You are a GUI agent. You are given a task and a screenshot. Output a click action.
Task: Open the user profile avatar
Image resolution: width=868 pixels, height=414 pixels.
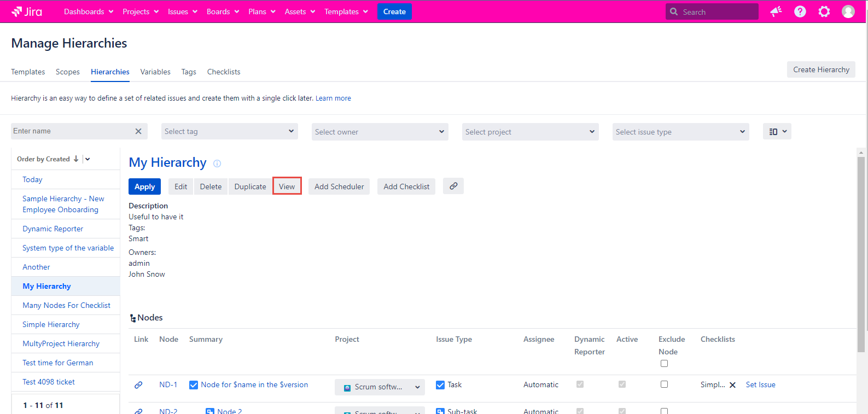(848, 11)
